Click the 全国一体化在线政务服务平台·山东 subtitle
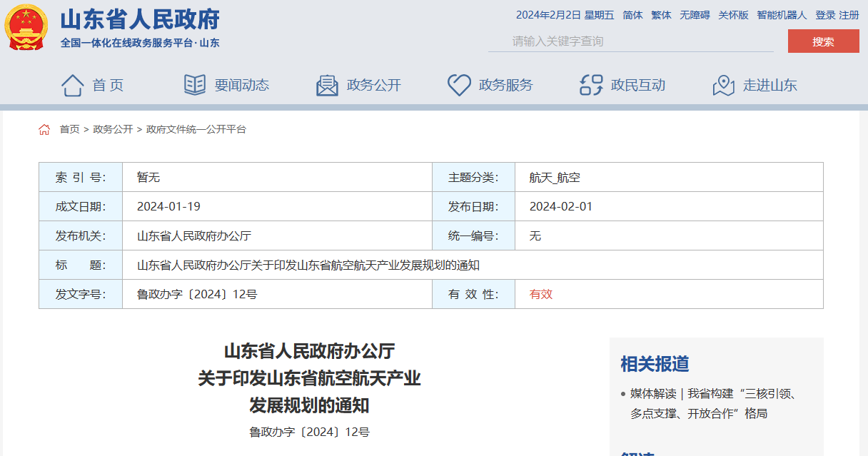Screen dimensions: 868x456 140,43
